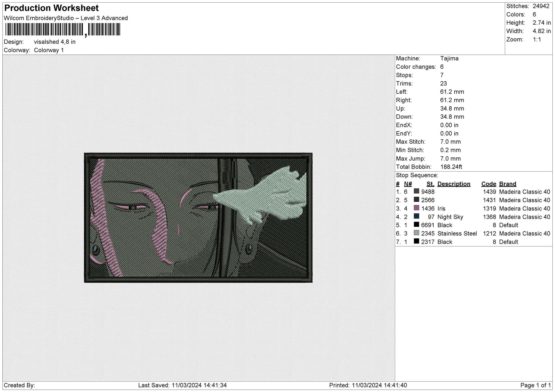Click the Page 1 of 1 indicator
Screen dimensions: 555x392
pyautogui.click(x=536, y=385)
